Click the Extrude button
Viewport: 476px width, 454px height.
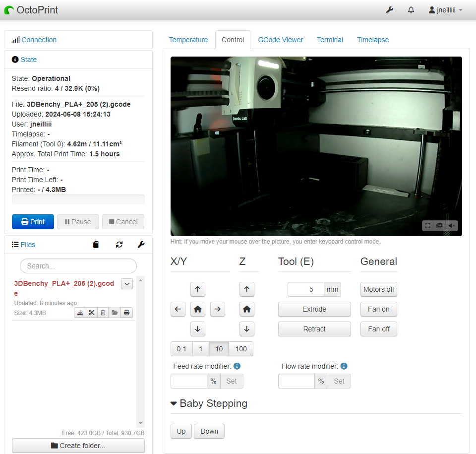[314, 309]
